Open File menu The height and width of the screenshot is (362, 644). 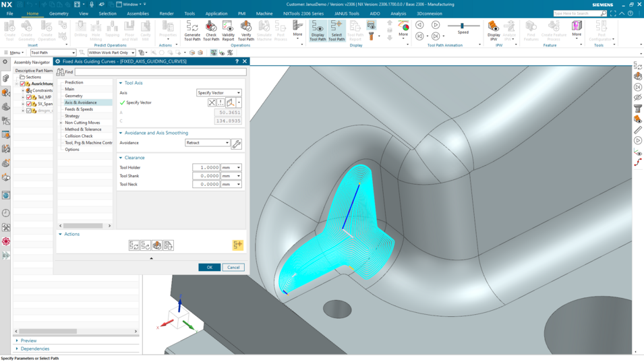click(10, 13)
